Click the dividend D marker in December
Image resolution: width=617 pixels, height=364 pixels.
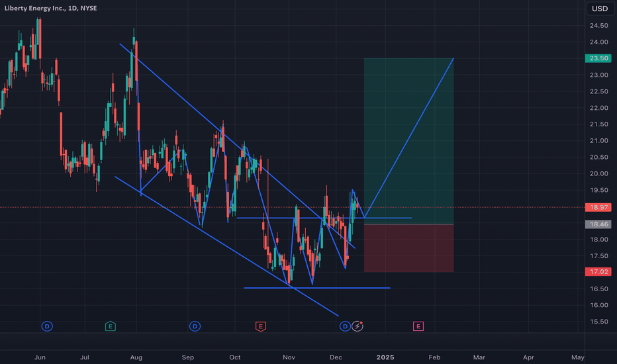tap(345, 326)
